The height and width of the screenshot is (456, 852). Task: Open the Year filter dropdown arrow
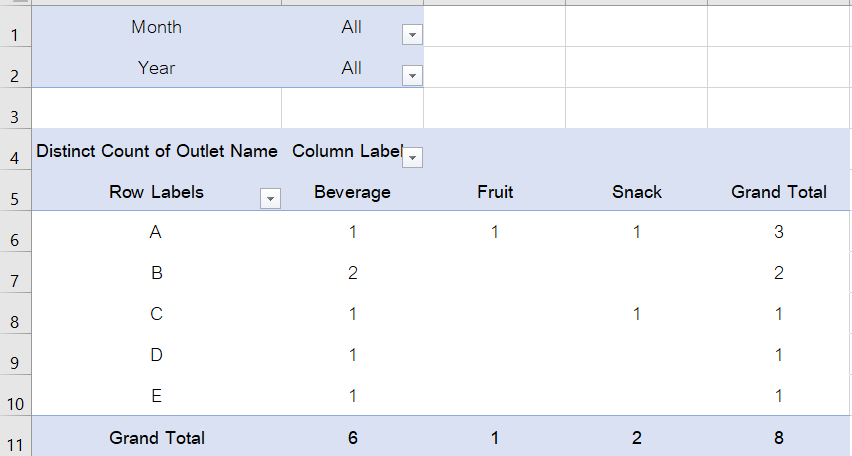[x=412, y=76]
